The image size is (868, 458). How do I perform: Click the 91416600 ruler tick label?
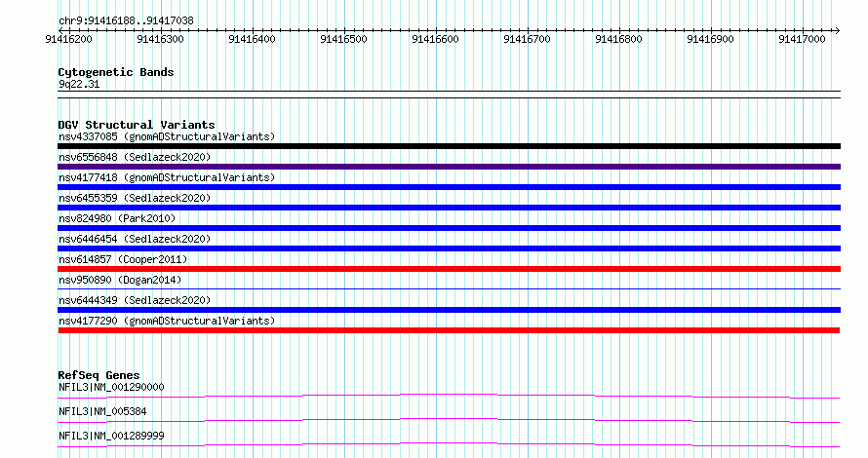pyautogui.click(x=435, y=39)
